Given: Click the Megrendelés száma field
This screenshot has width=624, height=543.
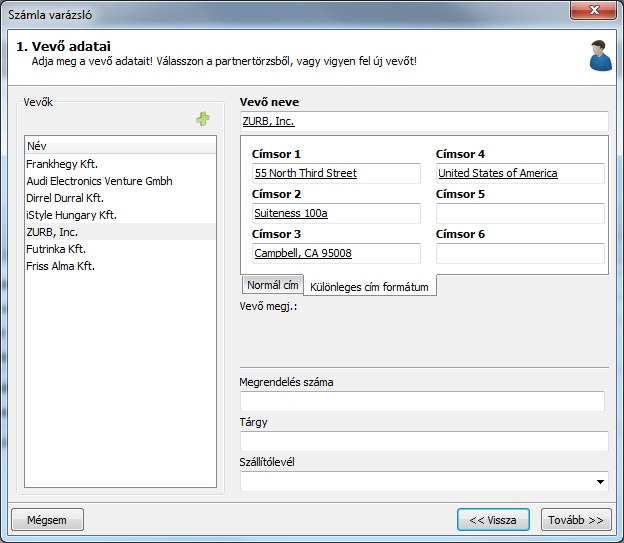Looking at the screenshot, I should pos(423,401).
